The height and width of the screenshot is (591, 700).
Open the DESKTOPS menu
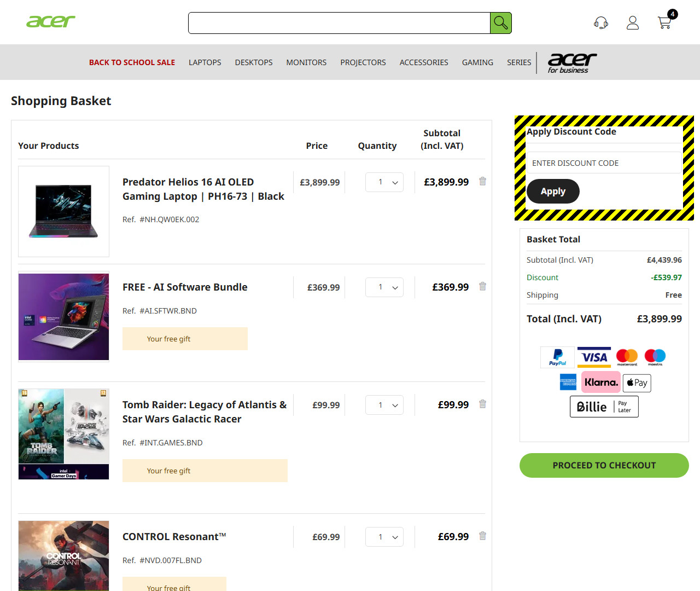[254, 62]
